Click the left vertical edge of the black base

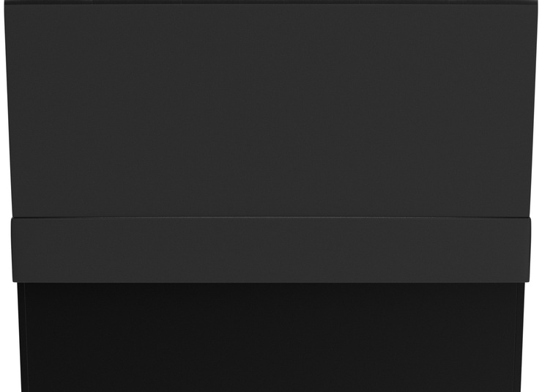coord(21,337)
